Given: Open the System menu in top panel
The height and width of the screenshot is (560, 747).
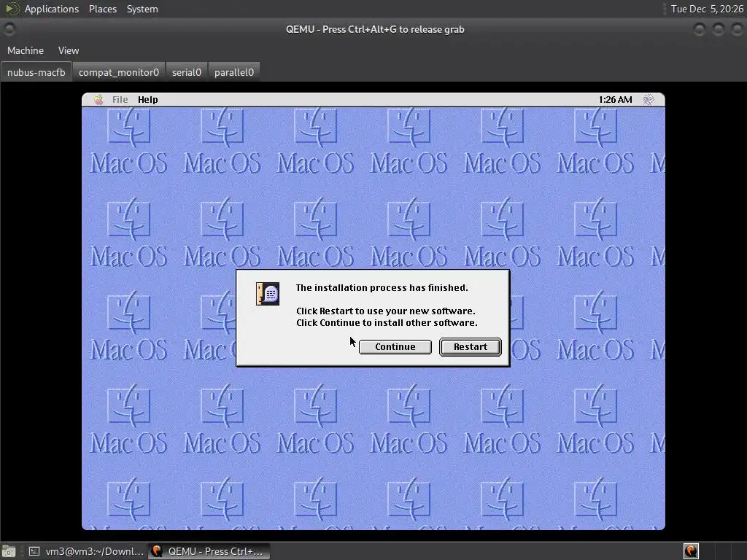Looking at the screenshot, I should pyautogui.click(x=142, y=9).
